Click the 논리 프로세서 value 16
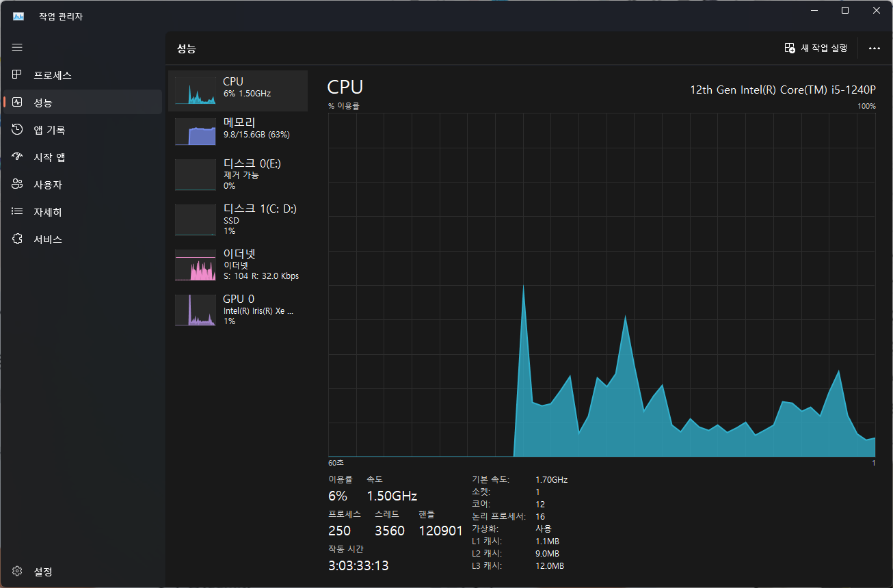893x588 pixels. point(540,516)
